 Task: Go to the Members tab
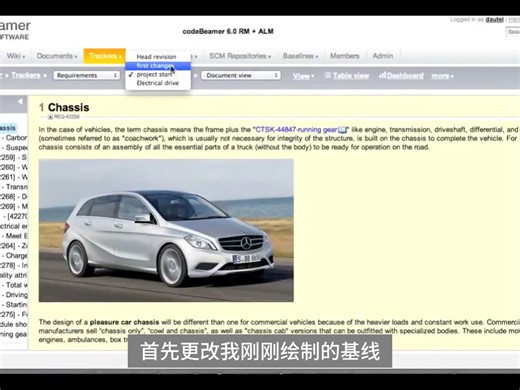(x=345, y=56)
